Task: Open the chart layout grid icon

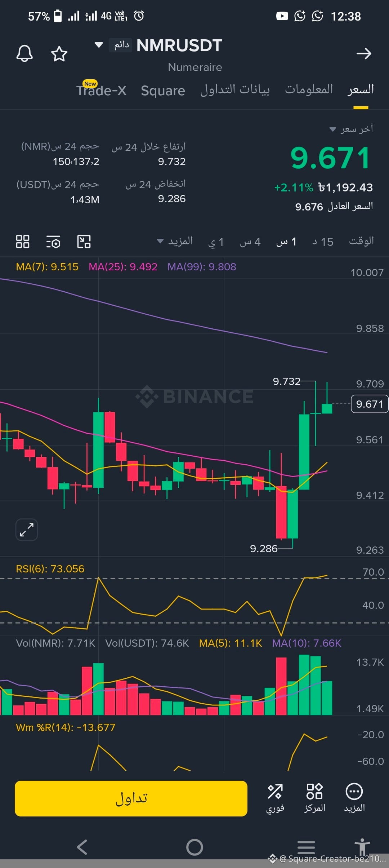Action: point(23,242)
